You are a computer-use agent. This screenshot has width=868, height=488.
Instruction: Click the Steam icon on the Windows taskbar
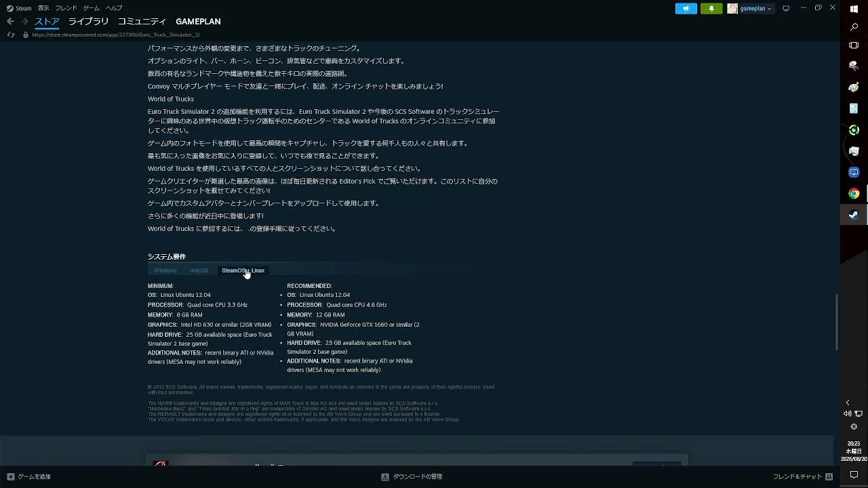click(x=854, y=215)
